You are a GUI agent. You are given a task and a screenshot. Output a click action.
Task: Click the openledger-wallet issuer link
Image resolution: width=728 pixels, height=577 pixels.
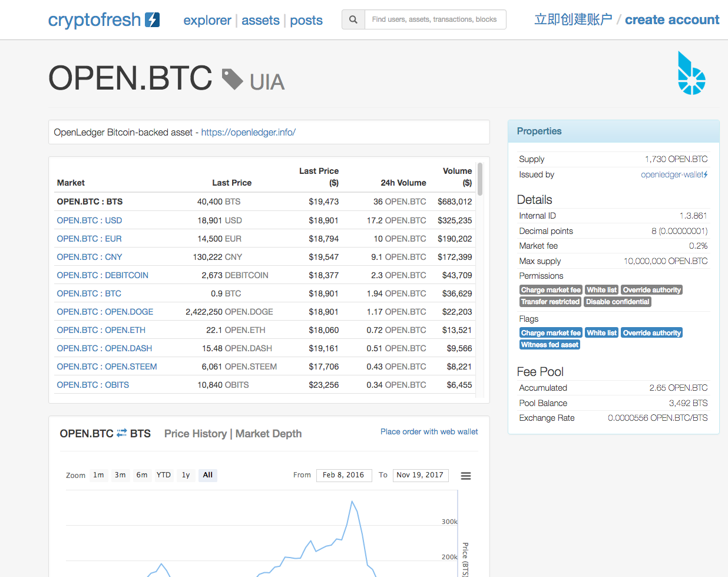tap(671, 174)
